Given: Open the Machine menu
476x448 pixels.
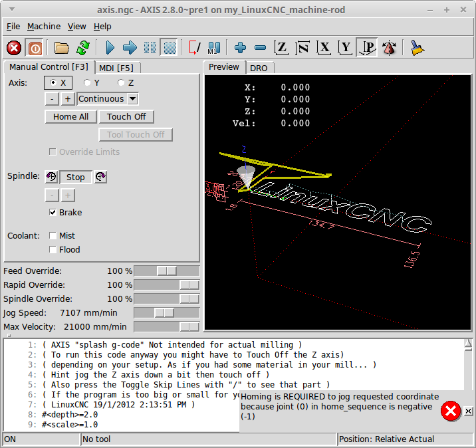Looking at the screenshot, I should click(44, 27).
